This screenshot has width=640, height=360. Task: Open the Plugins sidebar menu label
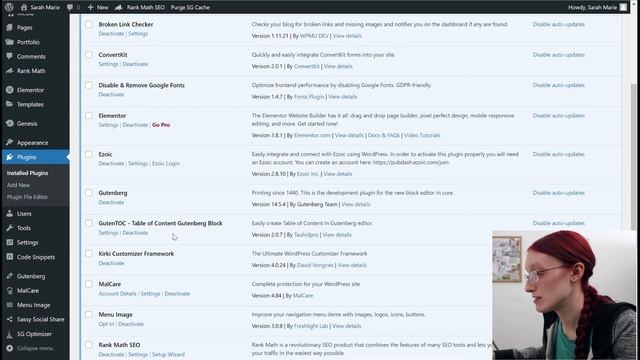(x=27, y=157)
